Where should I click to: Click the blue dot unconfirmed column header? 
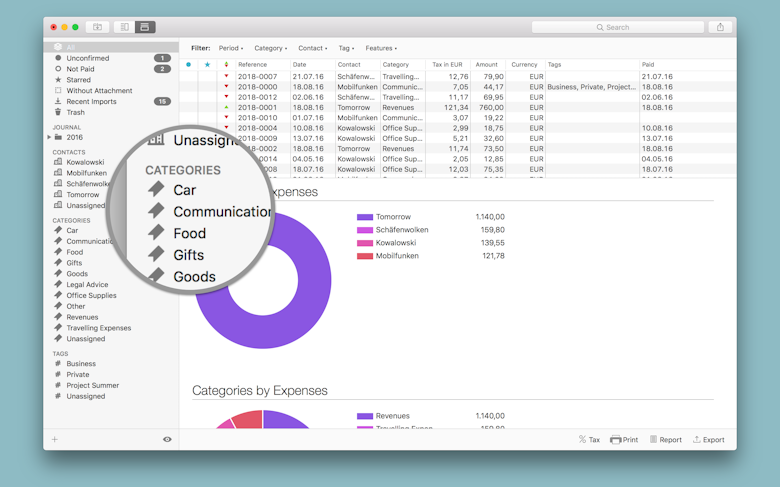(x=189, y=65)
